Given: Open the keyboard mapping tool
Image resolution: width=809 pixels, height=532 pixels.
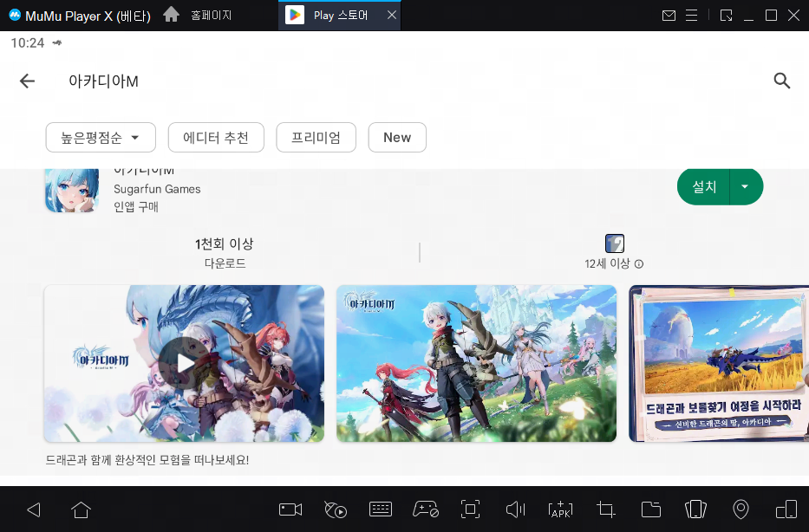Looking at the screenshot, I should pos(381,509).
